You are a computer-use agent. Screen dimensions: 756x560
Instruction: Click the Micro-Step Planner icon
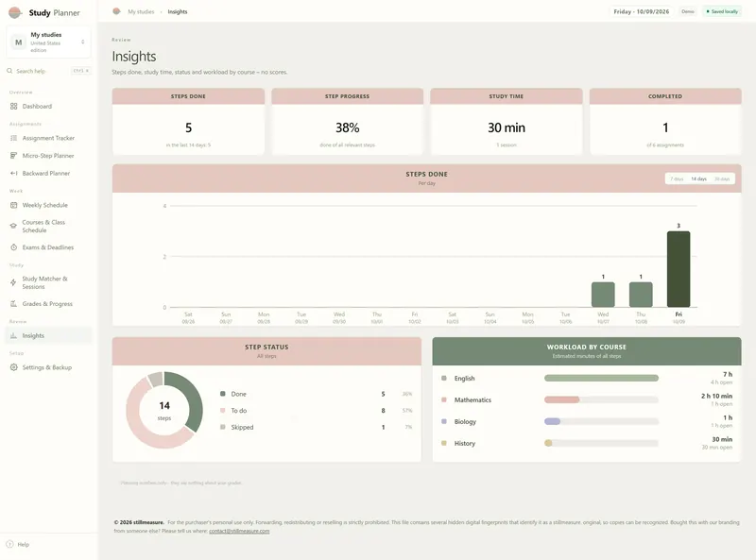13,156
